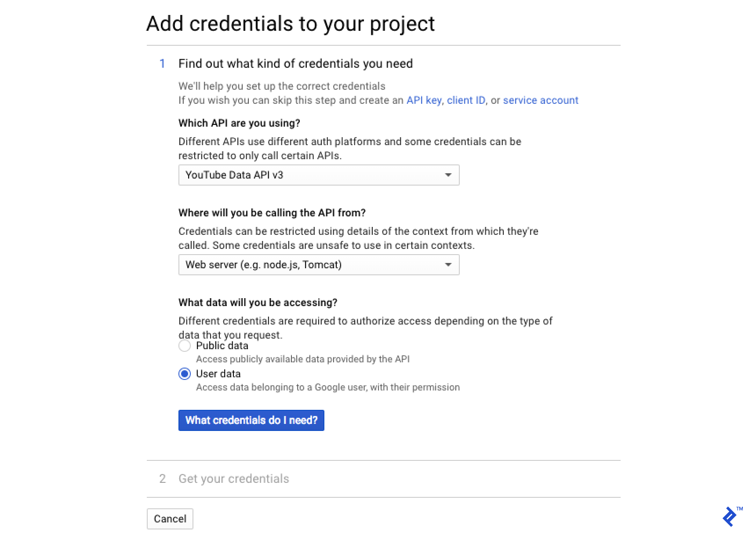Click the YouTube Data API v3 field text

click(x=234, y=175)
